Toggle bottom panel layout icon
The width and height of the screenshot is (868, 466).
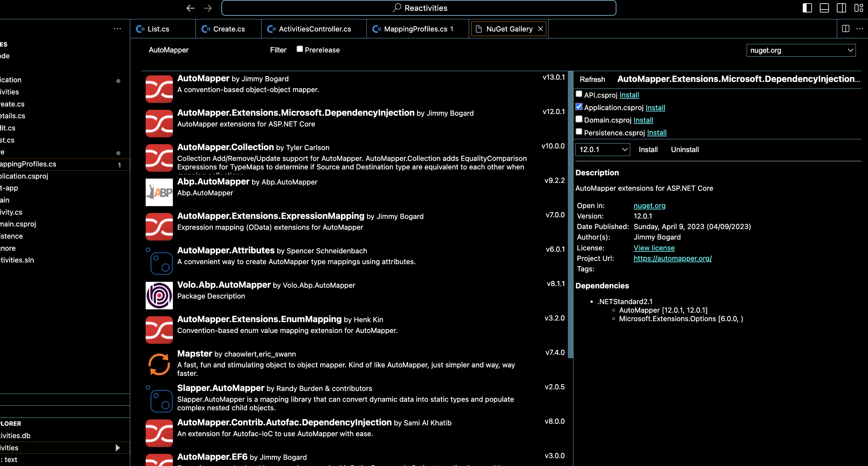tap(824, 8)
